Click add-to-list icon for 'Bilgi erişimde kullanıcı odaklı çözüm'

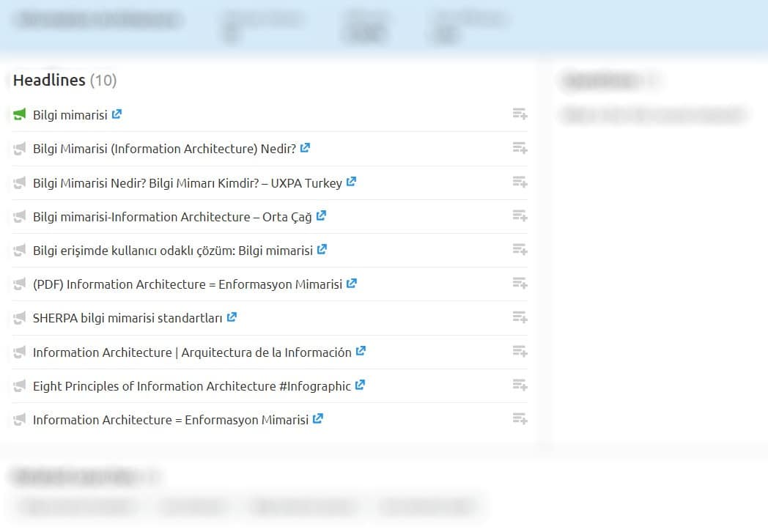(x=520, y=250)
